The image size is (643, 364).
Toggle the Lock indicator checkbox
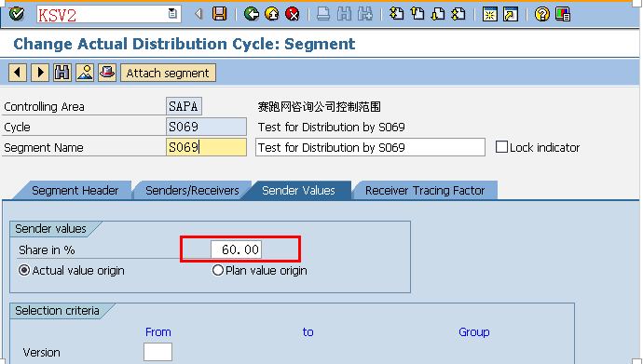click(x=501, y=147)
